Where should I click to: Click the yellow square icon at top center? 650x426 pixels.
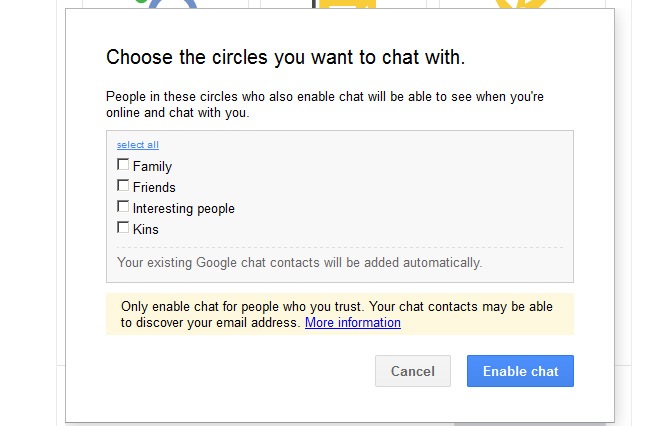point(344,4)
